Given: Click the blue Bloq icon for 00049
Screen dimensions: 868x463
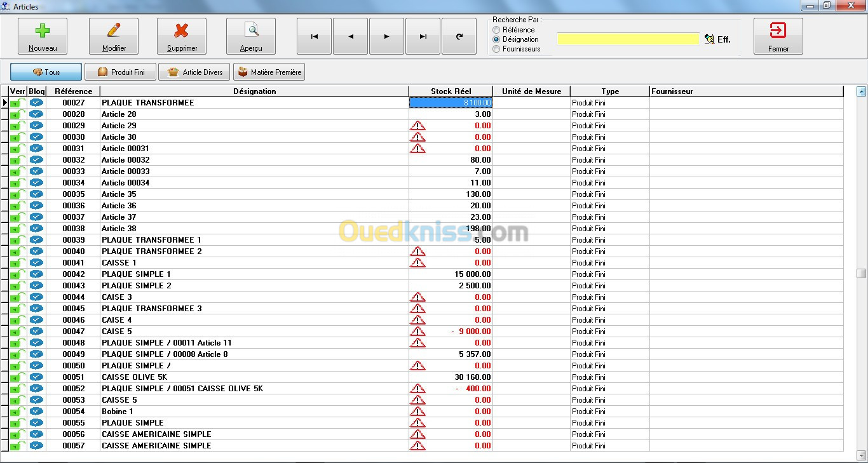Looking at the screenshot, I should [36, 354].
